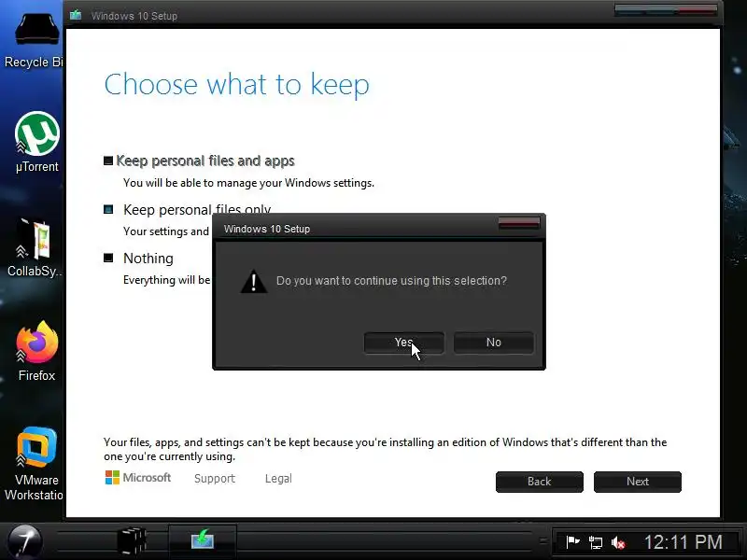Launch µTorrent from desktop
Viewport: 747px width, 560px height.
coord(36,142)
